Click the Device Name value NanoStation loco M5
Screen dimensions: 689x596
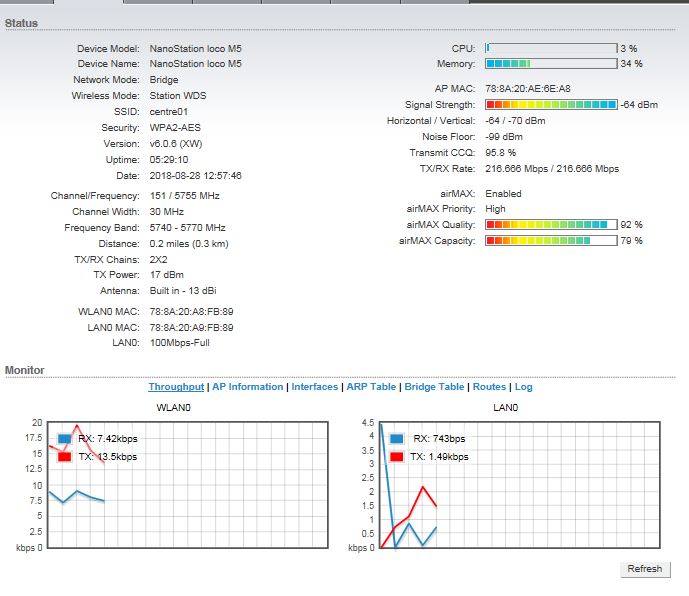196,64
